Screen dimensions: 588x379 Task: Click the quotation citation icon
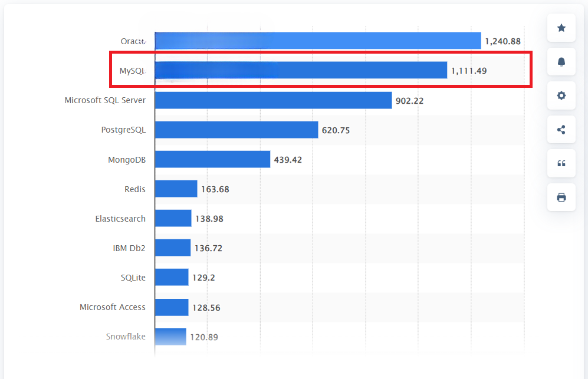click(561, 163)
